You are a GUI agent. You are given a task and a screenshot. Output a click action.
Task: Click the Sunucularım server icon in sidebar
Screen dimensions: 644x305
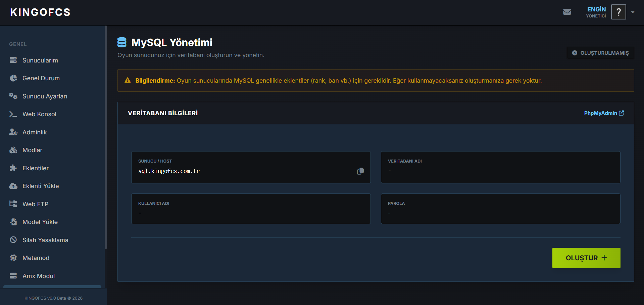[13, 60]
